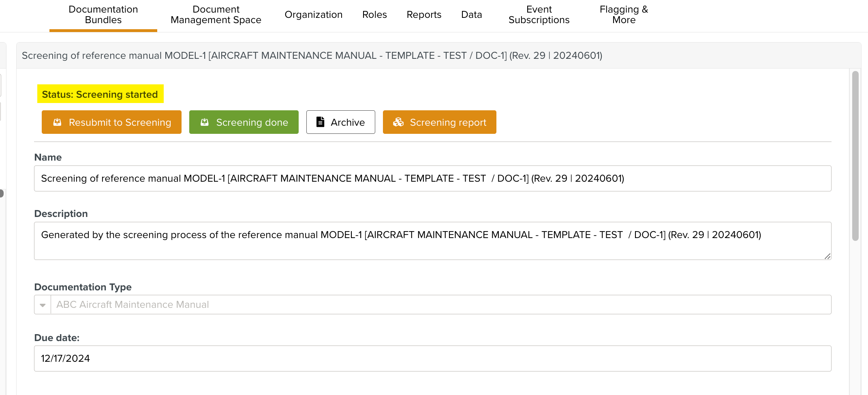The width and height of the screenshot is (868, 395).
Task: Click the cubes icon on Screening report
Action: click(x=398, y=122)
